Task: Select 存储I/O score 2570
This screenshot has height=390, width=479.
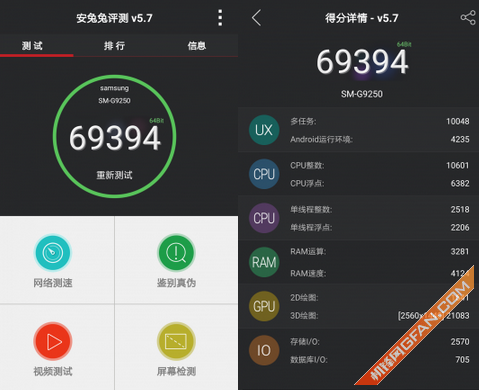Action: click(x=460, y=342)
